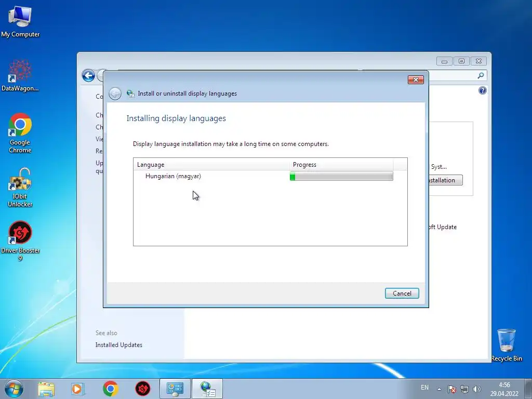532x399 pixels.
Task: Open Control Panel help question-mark icon
Action: pos(483,90)
